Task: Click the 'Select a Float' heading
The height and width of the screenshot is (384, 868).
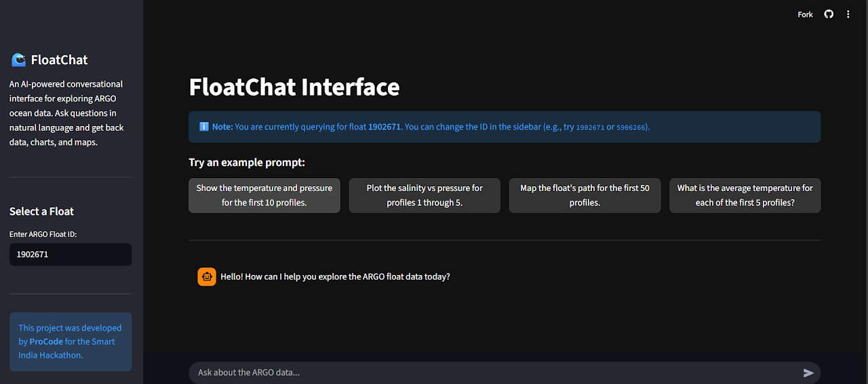Action: tap(41, 211)
